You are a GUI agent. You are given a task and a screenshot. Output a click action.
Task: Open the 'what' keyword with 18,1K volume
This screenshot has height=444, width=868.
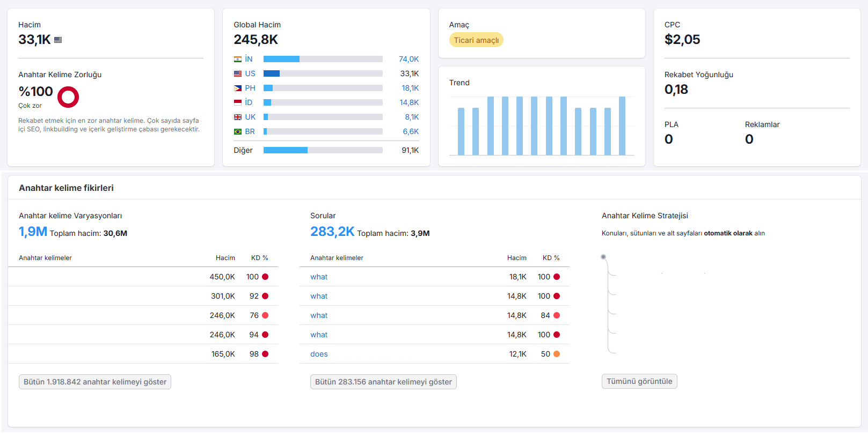(x=319, y=277)
